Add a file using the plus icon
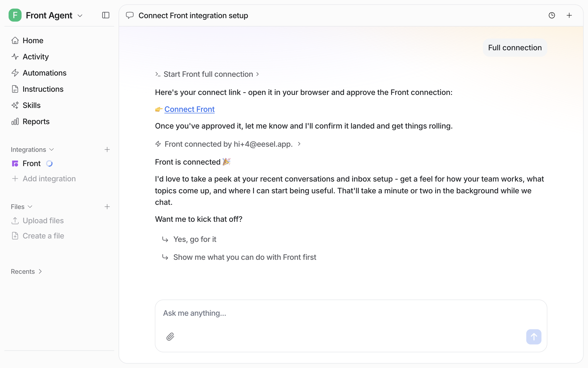The image size is (588, 368). [107, 207]
